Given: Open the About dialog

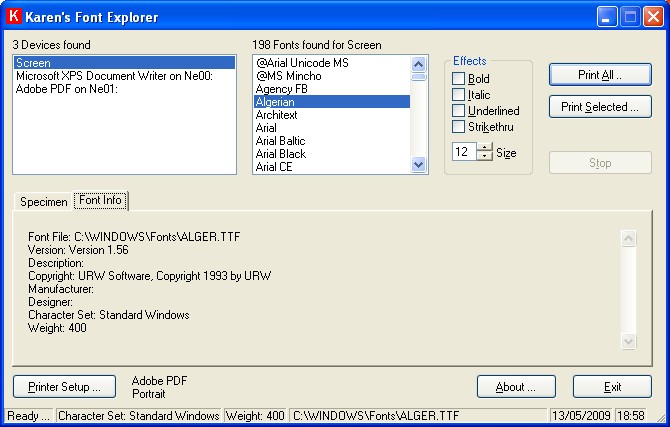Looking at the screenshot, I should [x=516, y=387].
